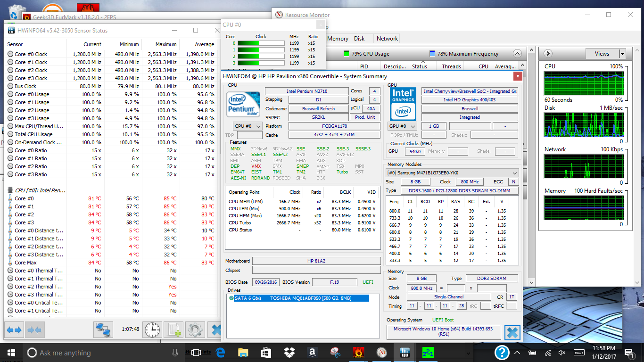644x362 pixels.
Task: Click the Cortana microphone icon
Action: (175, 353)
